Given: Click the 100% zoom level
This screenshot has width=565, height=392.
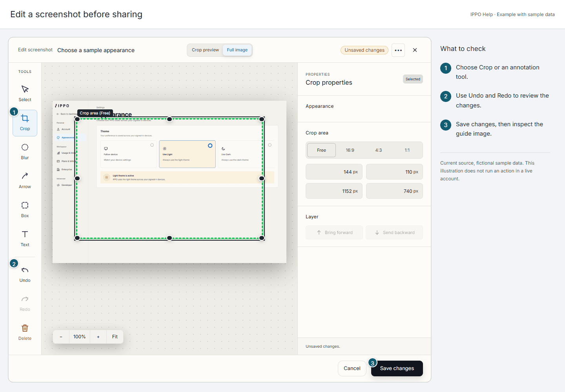Looking at the screenshot, I should coord(80,337).
